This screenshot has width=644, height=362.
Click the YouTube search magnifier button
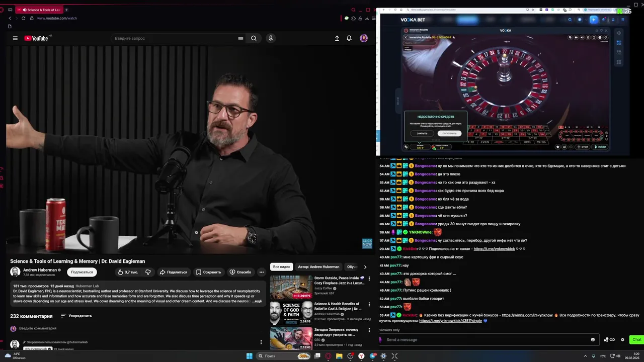pos(254,38)
